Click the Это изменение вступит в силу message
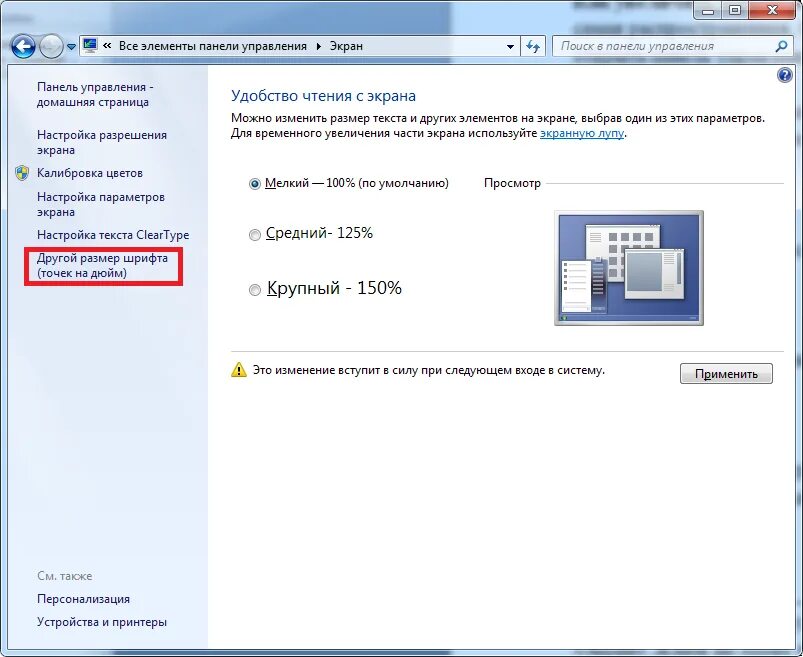 pos(429,370)
